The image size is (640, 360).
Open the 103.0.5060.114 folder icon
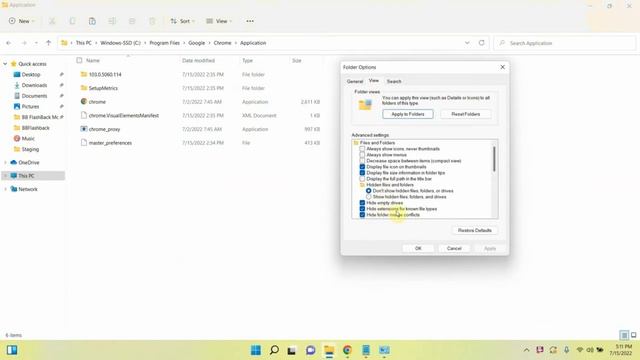click(84, 74)
